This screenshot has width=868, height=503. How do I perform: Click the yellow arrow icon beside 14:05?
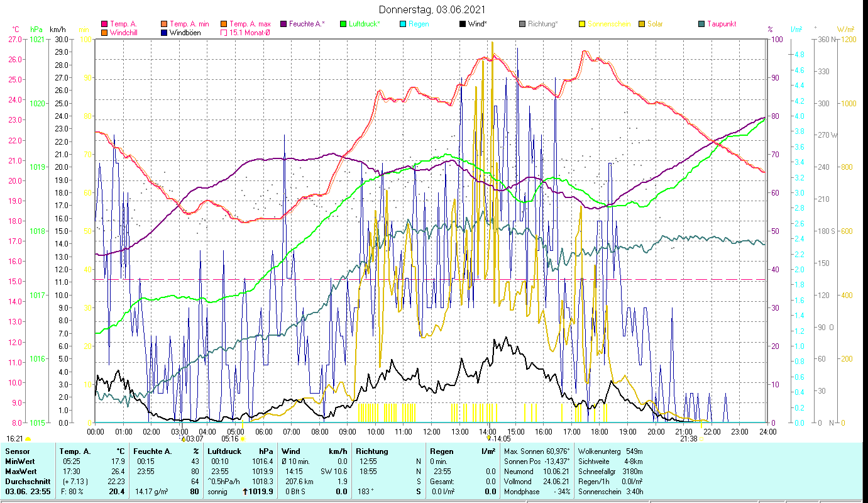coord(489,439)
